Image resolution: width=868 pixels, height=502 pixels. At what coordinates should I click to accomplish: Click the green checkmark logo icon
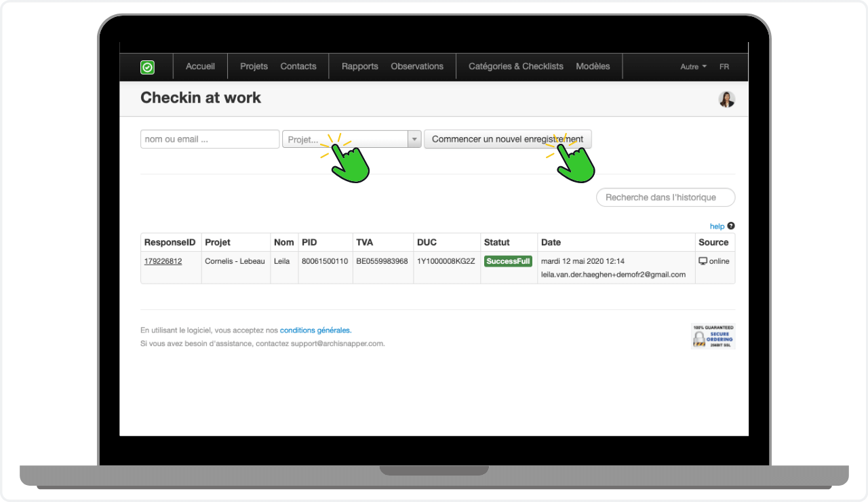click(147, 67)
